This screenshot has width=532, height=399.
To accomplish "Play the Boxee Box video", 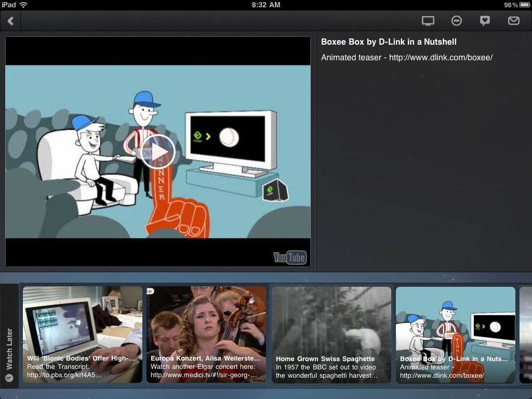I will 158,152.
